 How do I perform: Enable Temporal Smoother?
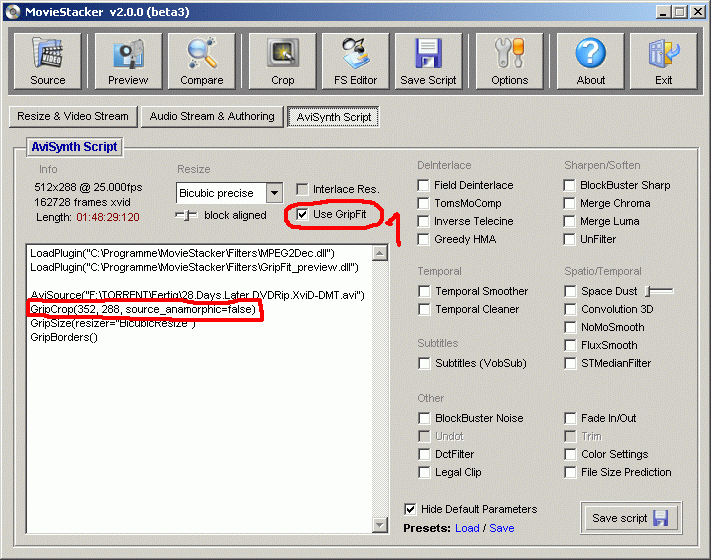pyautogui.click(x=424, y=291)
